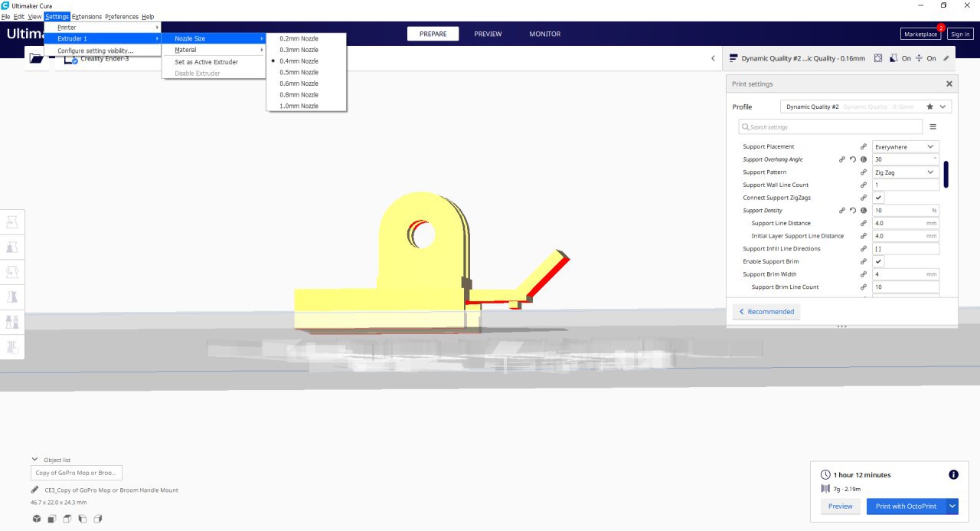
Task: Switch to top view cube icon
Action: (x=67, y=519)
